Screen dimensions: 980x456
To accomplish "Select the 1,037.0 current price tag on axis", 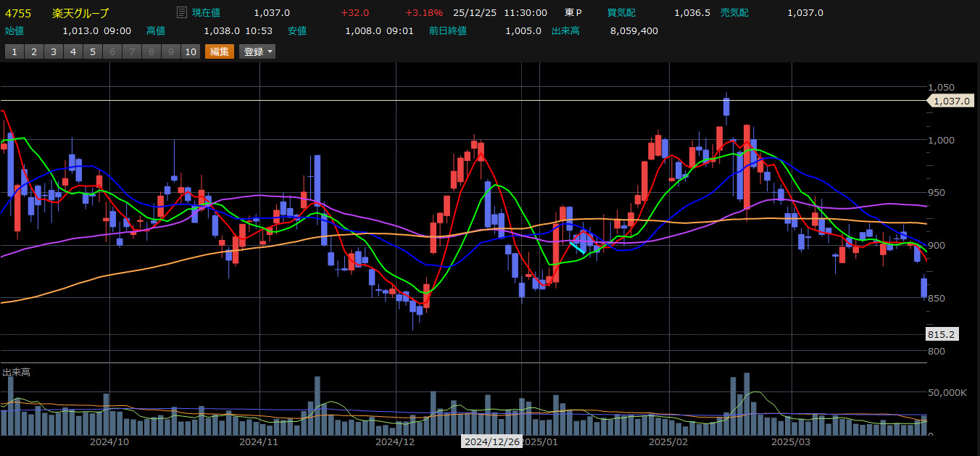I will point(952,101).
